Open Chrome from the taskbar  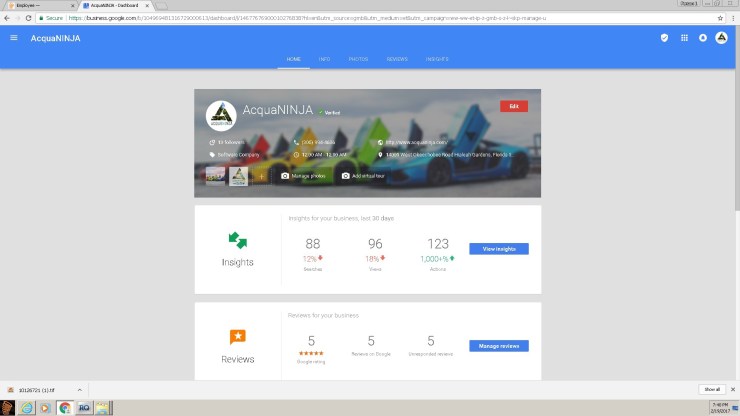click(63, 407)
